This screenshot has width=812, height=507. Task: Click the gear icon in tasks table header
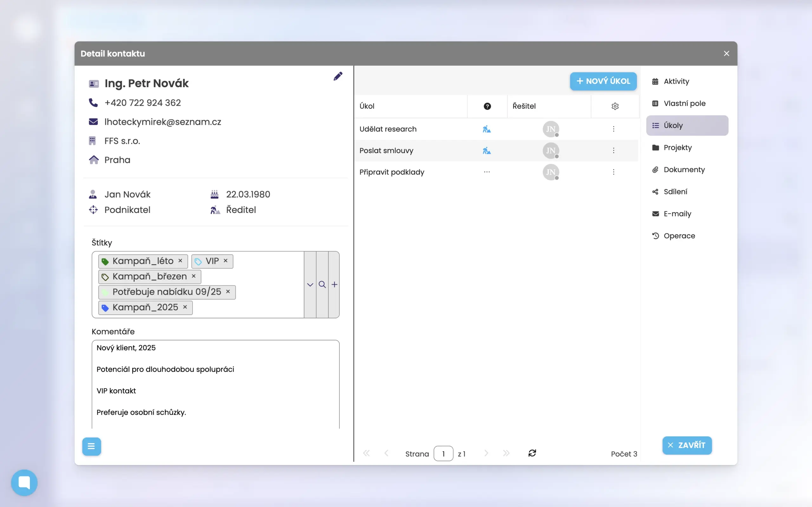coord(615,106)
